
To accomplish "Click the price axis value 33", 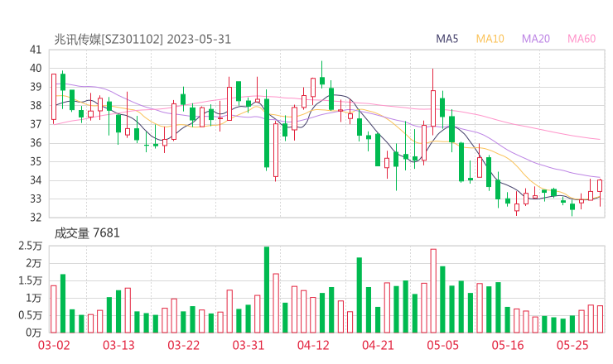I will (36, 199).
